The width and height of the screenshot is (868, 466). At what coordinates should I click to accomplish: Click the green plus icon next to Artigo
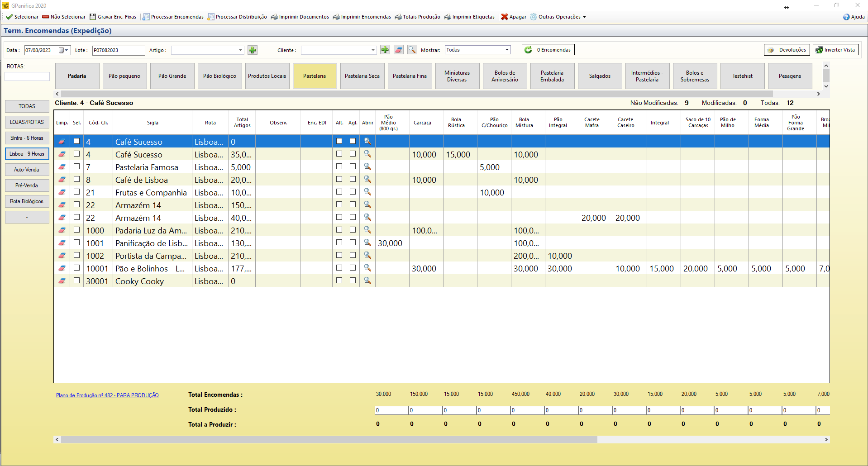(253, 50)
